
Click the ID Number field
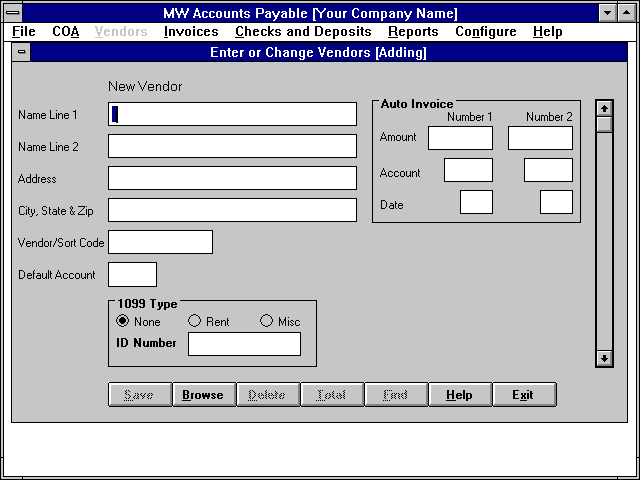click(244, 344)
